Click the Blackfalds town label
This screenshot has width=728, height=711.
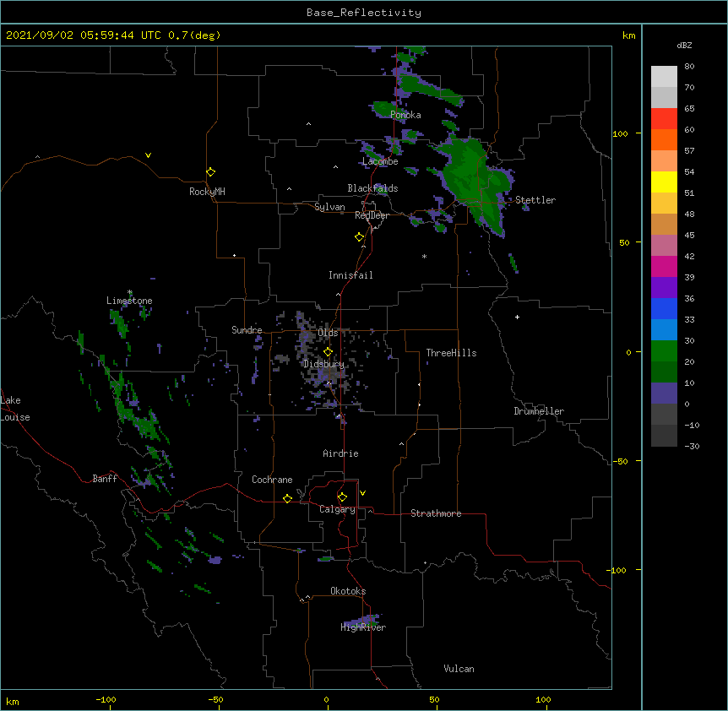[x=372, y=188]
